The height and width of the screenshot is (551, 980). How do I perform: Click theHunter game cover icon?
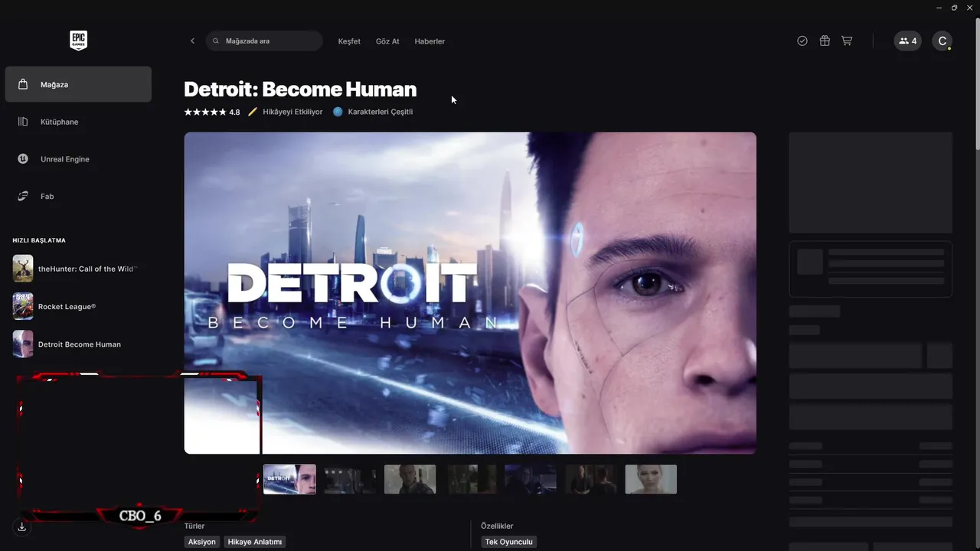[23, 269]
